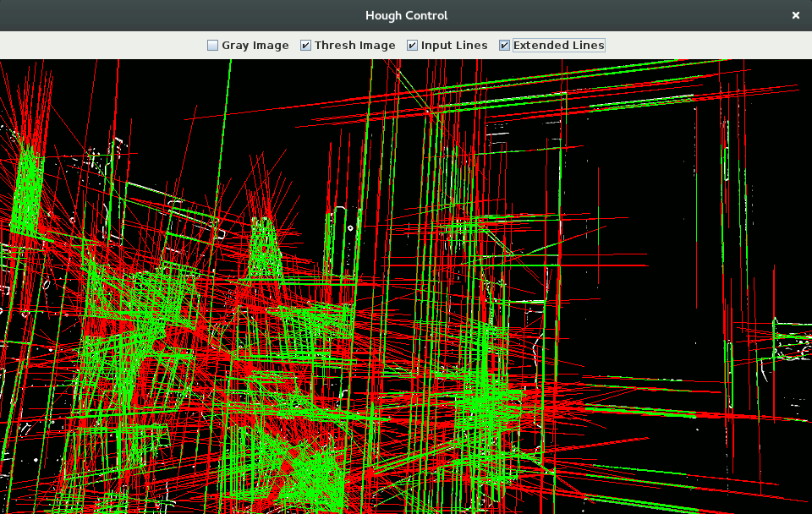The image size is (812, 514).
Task: Click the empty title bar area left of the title
Action: pyautogui.click(x=169, y=15)
